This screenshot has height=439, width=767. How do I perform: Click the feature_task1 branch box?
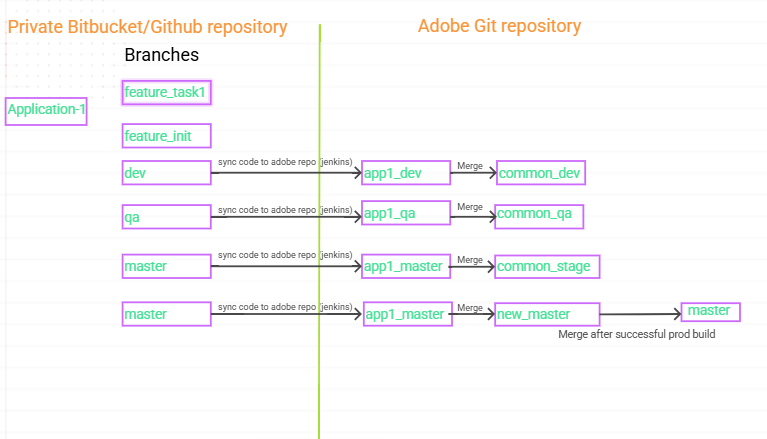click(x=166, y=92)
